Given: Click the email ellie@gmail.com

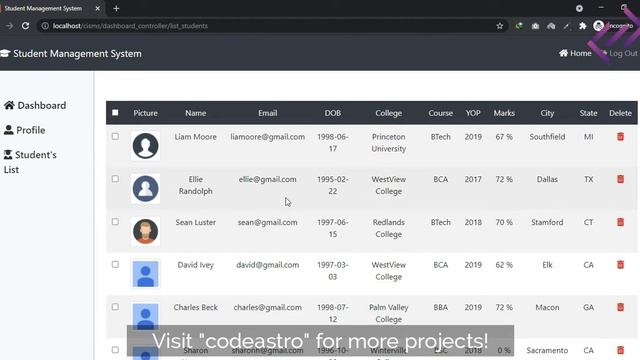Looking at the screenshot, I should [267, 179].
